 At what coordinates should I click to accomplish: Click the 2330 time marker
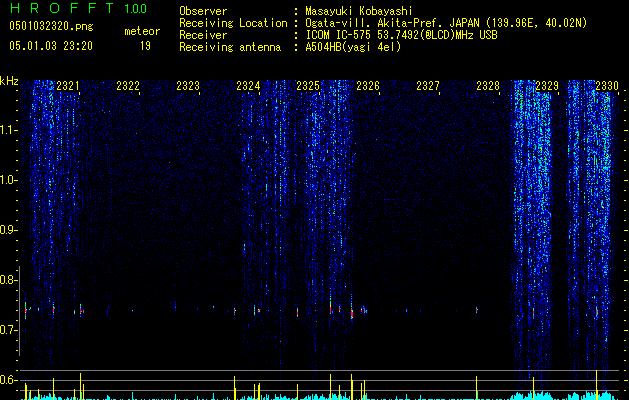pos(607,85)
